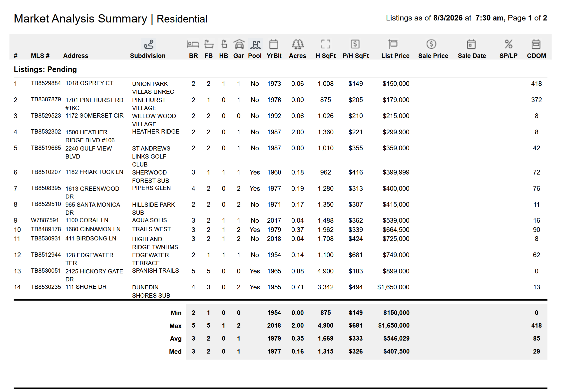Click list price $1,650,000 in row 14
Viewport: 561px width, 392px height.
pos(393,287)
